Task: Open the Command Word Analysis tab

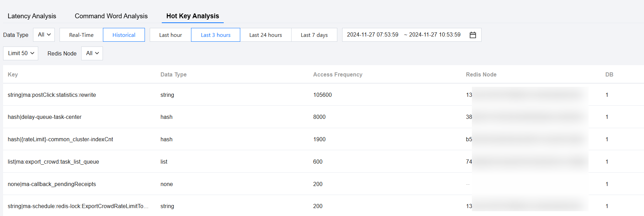Action: [x=111, y=16]
